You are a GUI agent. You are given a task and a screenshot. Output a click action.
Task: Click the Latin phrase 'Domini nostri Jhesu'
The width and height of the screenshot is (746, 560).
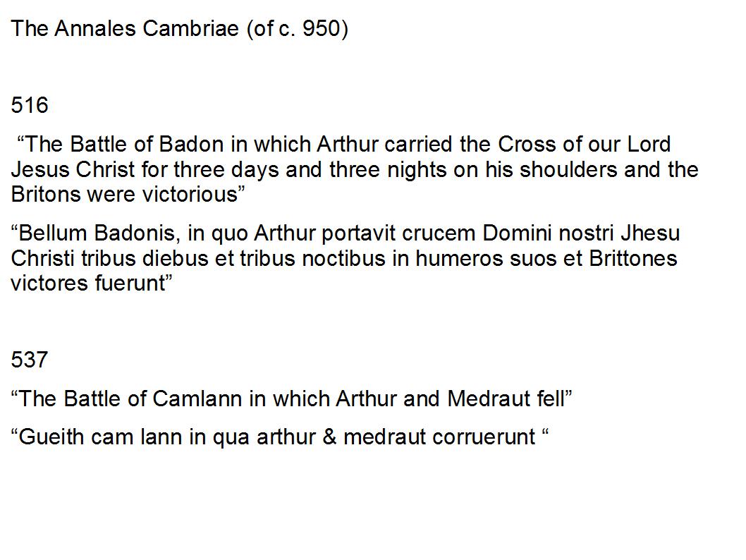pyautogui.click(x=581, y=233)
